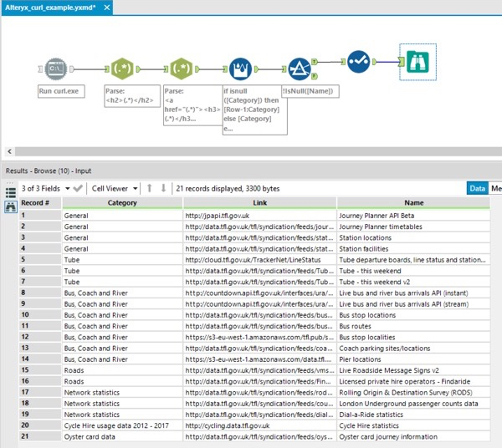502x448 pixels.
Task: Select the Tube - this weekend v2 cell
Action: 413,282
